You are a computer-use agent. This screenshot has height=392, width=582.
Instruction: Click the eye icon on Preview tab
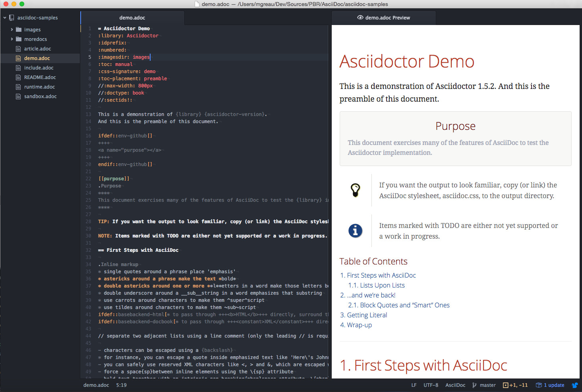coord(360,17)
